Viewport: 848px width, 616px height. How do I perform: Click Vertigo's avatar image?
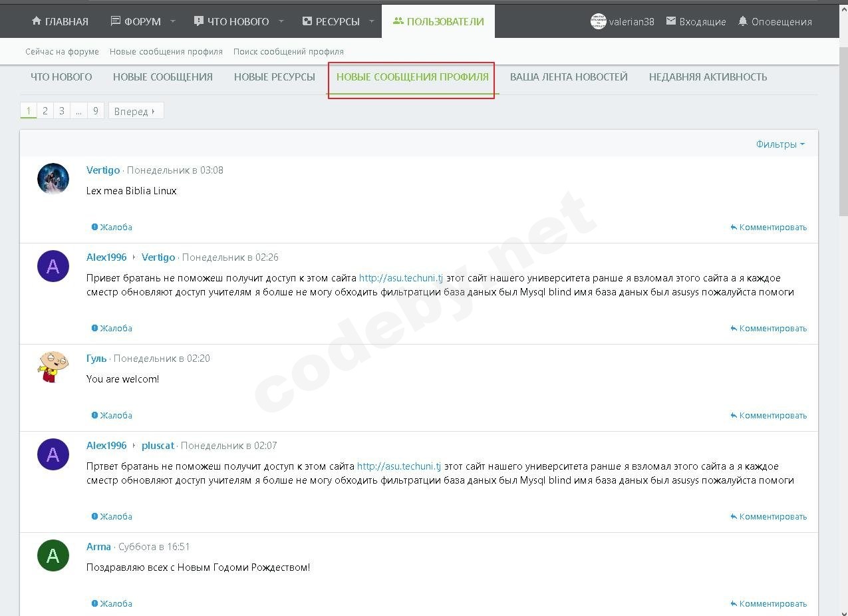(x=53, y=179)
